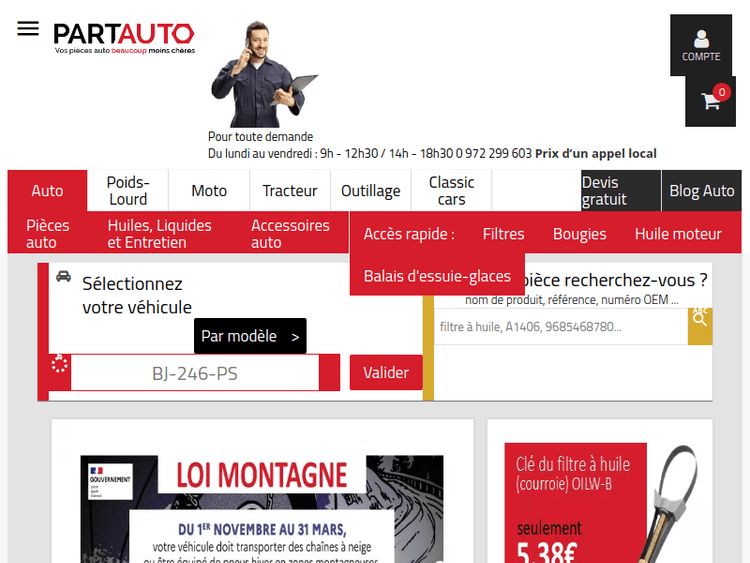Screen dimensions: 750x563
Task: Select the Poids-Lourd tab
Action: tap(128, 190)
